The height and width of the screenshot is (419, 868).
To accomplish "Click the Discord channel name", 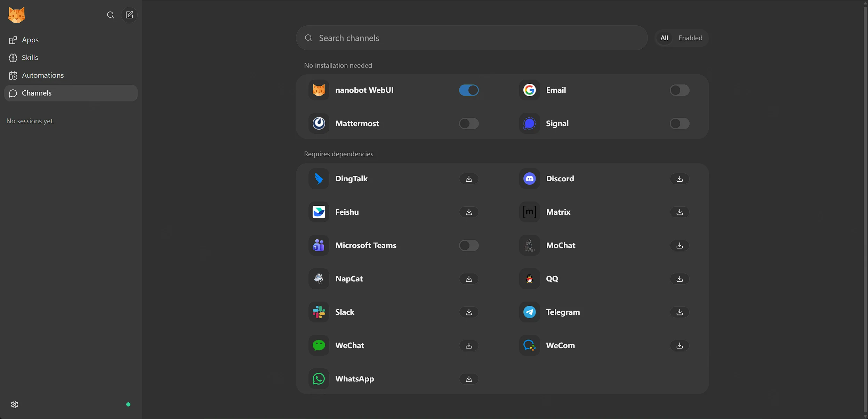I will tap(560, 179).
